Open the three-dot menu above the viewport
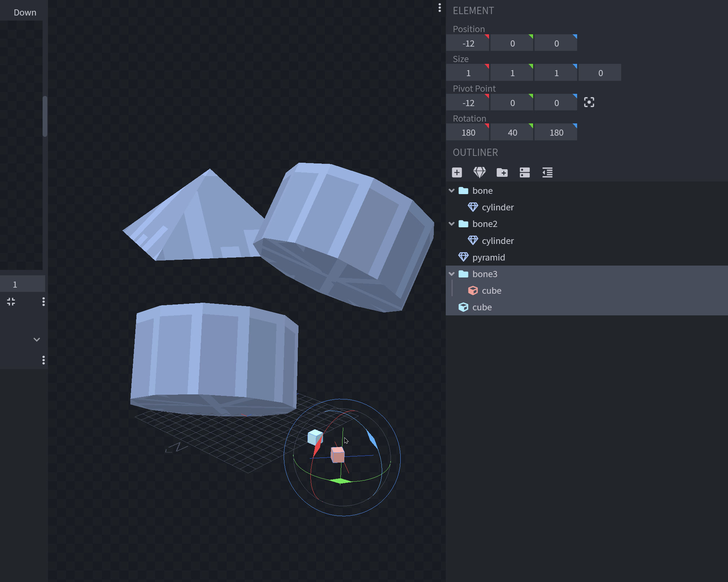This screenshot has height=582, width=728. pos(439,8)
